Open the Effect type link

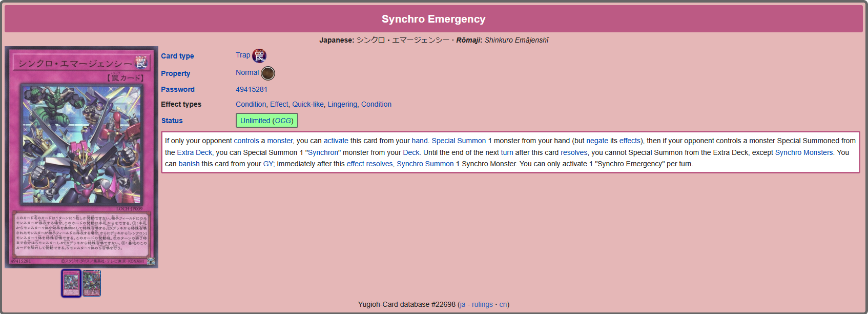279,104
